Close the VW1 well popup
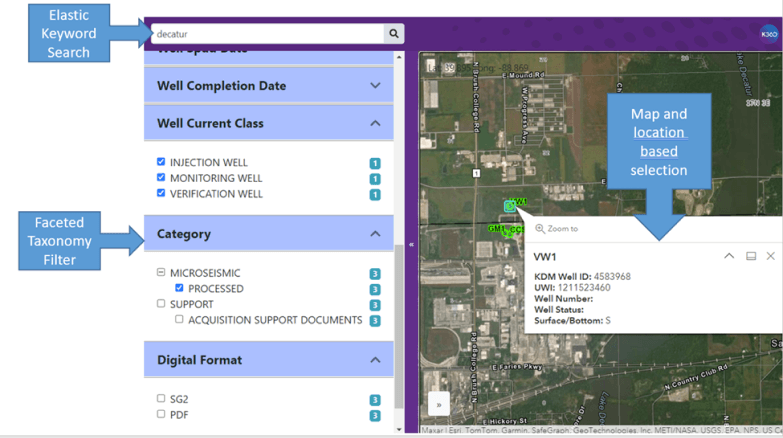The height and width of the screenshot is (438, 783). (x=771, y=257)
